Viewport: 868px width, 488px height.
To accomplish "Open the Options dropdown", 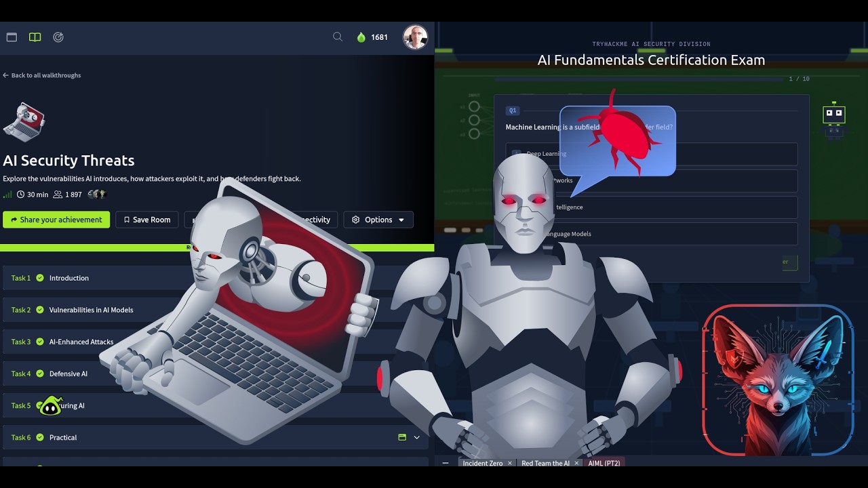I will (x=378, y=220).
